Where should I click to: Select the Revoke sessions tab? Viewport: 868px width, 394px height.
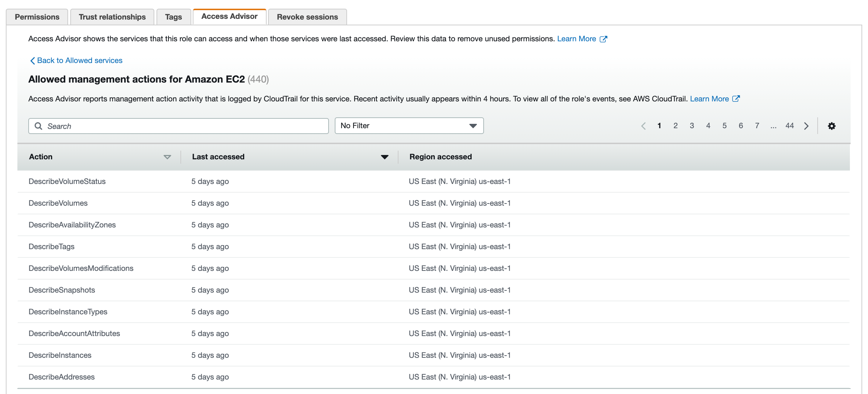pos(307,17)
